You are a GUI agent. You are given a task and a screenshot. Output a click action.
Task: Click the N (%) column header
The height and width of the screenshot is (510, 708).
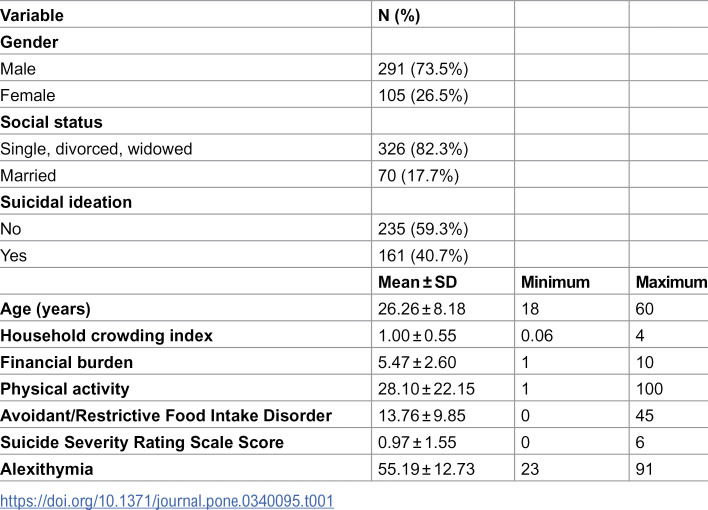[x=399, y=15]
